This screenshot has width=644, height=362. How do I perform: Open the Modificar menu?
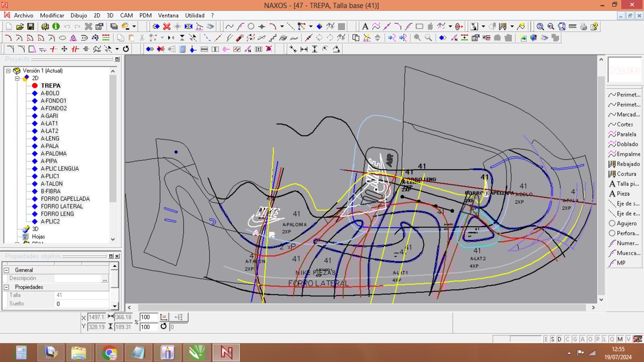coord(52,15)
